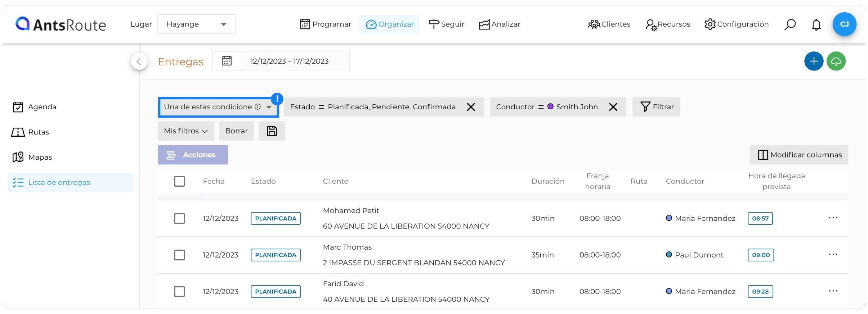This screenshot has width=868, height=314.
Task: Select the Marc Thomas delivery checkbox
Action: point(179,255)
